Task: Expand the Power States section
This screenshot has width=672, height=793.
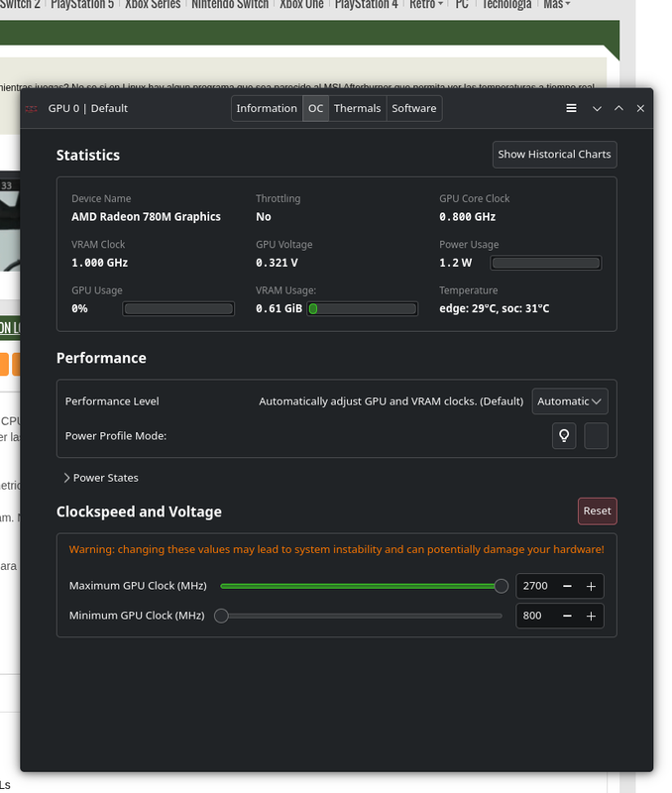Action: (x=101, y=478)
